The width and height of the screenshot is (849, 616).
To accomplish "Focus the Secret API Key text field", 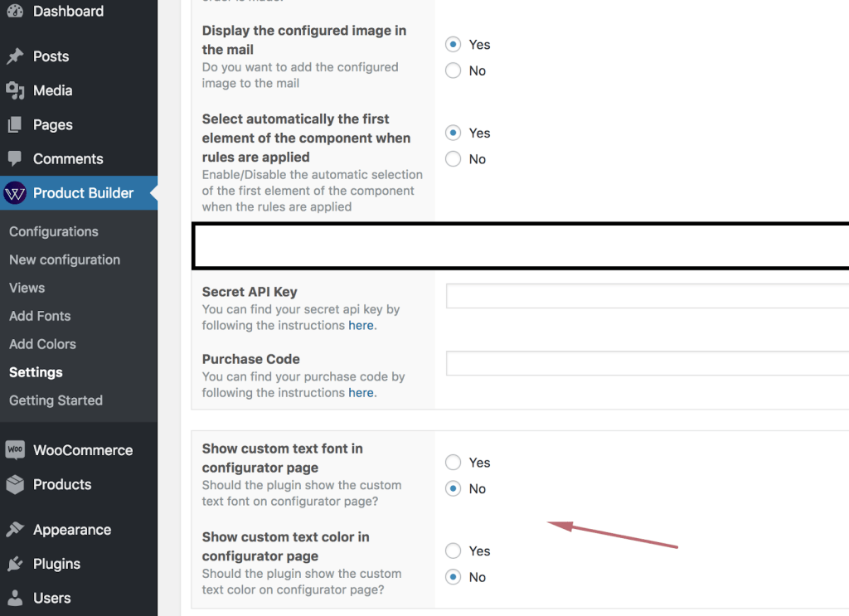I will coord(647,296).
